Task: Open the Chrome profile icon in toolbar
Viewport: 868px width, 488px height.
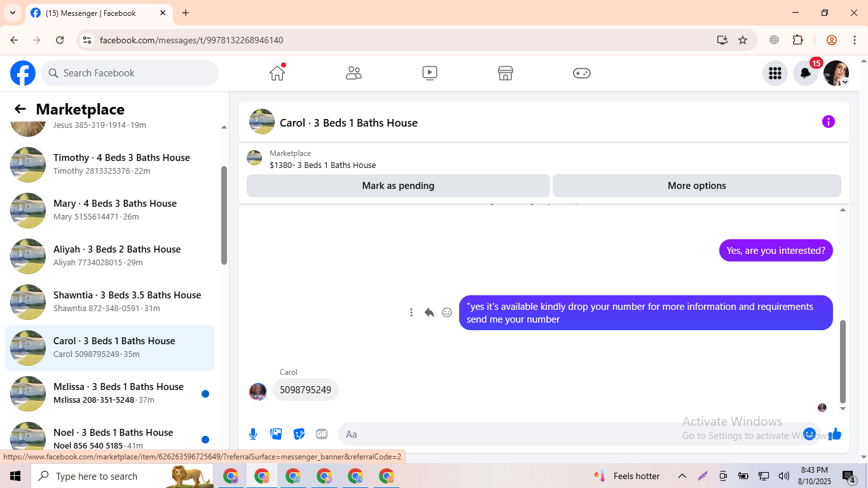Action: click(x=831, y=40)
